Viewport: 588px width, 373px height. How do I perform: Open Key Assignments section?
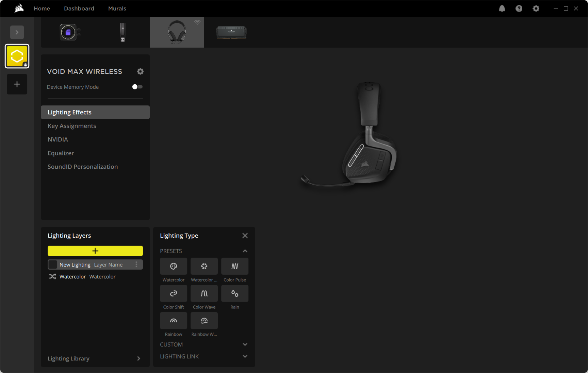click(95, 126)
